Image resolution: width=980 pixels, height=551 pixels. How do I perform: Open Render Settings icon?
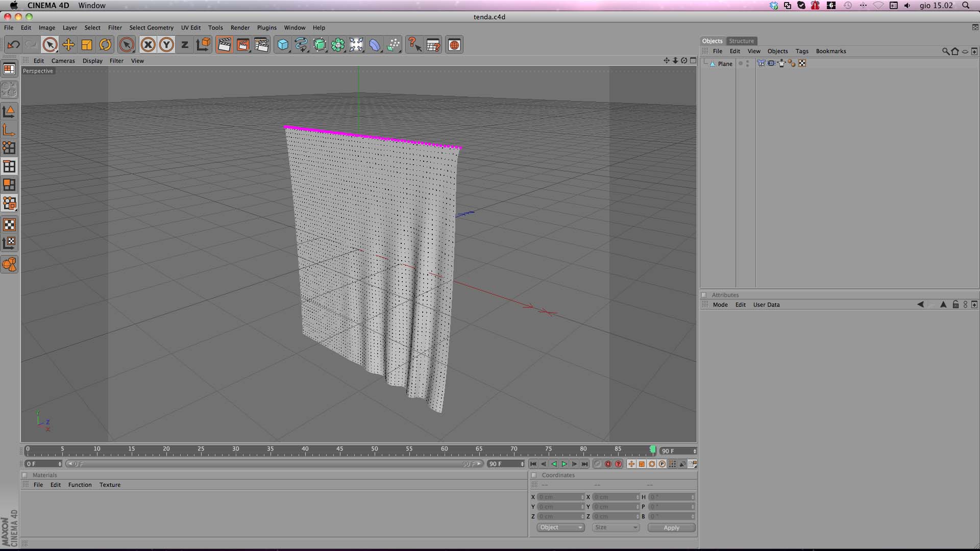coord(261,45)
